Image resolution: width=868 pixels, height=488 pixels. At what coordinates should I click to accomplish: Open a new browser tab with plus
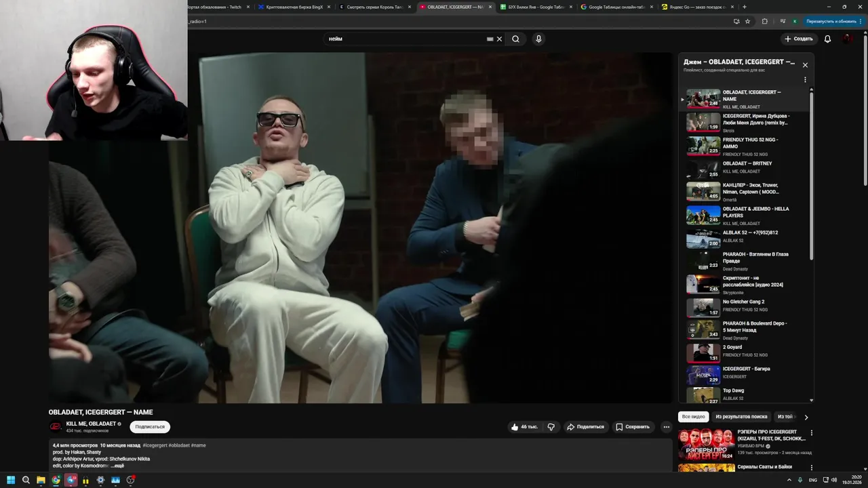(x=745, y=7)
